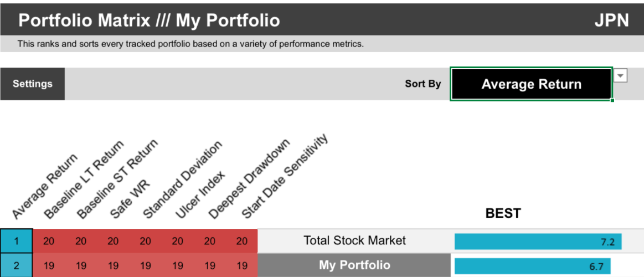Click the 6.7 average return bar

coord(532,266)
